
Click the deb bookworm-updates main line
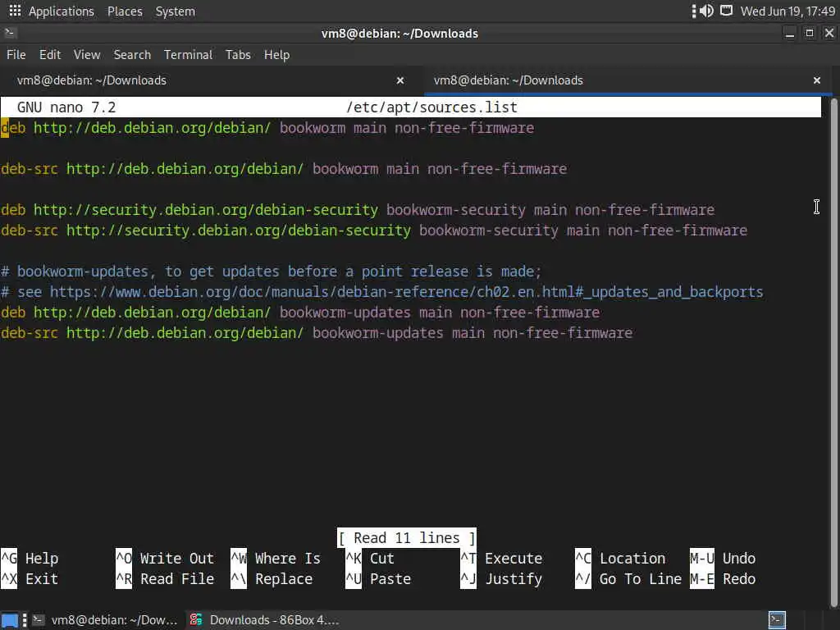[x=300, y=313]
